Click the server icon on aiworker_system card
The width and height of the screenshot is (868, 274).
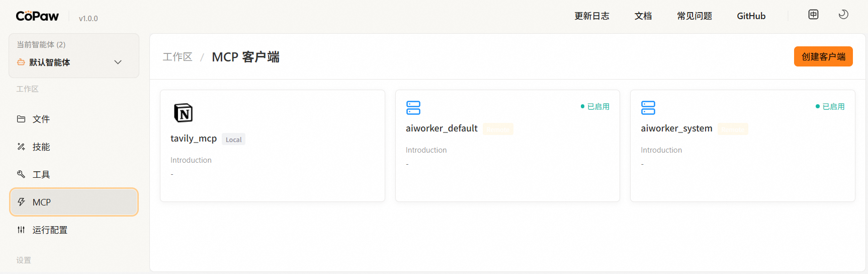pos(648,108)
